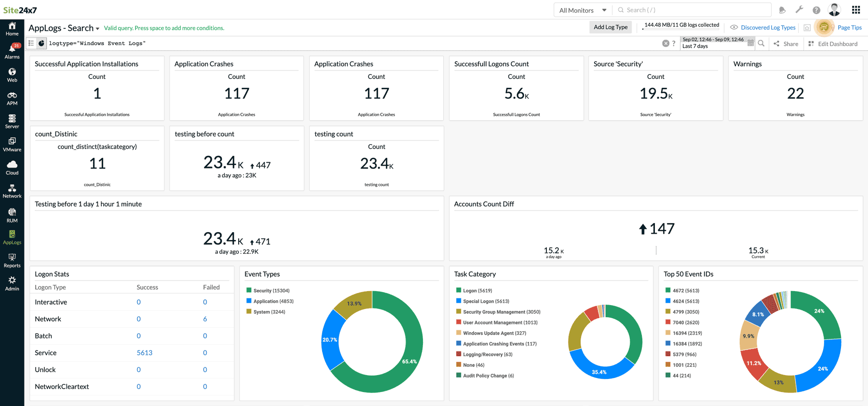Click the announcements megaphone icon

[x=782, y=10]
